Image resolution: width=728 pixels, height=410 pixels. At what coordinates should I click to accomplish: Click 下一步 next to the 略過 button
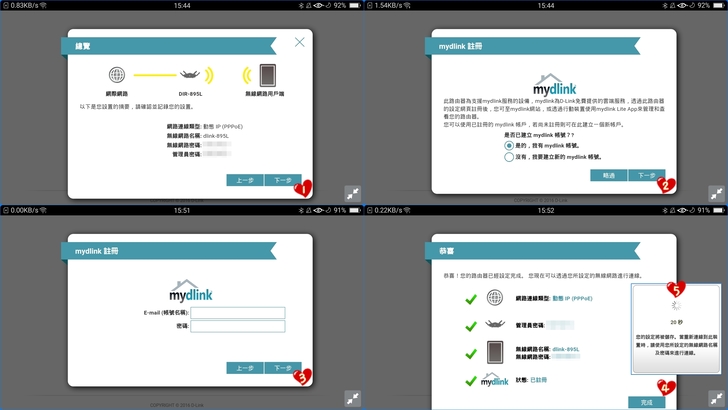point(647,175)
